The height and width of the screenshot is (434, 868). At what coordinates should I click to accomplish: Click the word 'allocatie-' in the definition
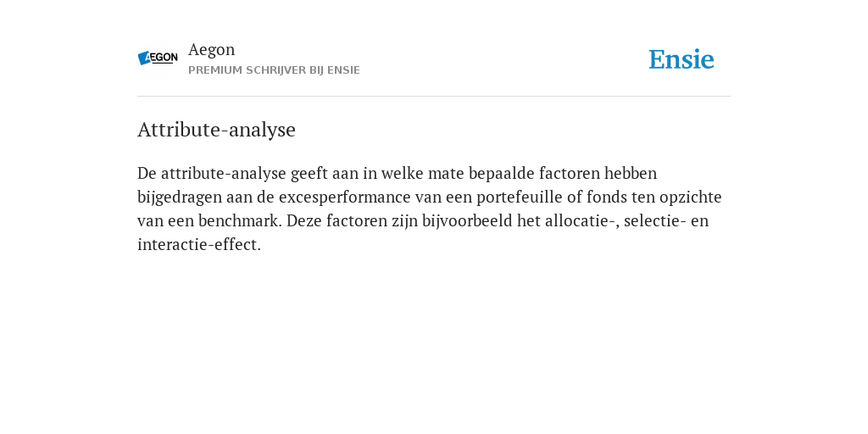[580, 221]
